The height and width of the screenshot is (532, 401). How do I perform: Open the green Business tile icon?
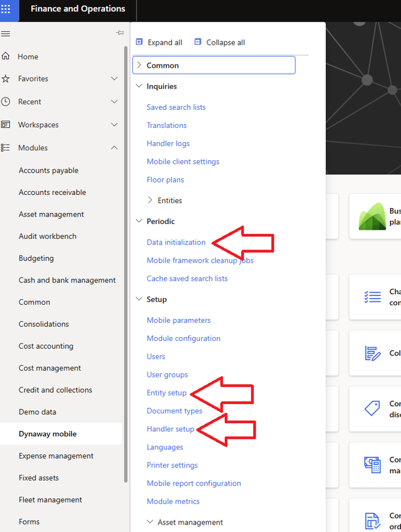372,217
